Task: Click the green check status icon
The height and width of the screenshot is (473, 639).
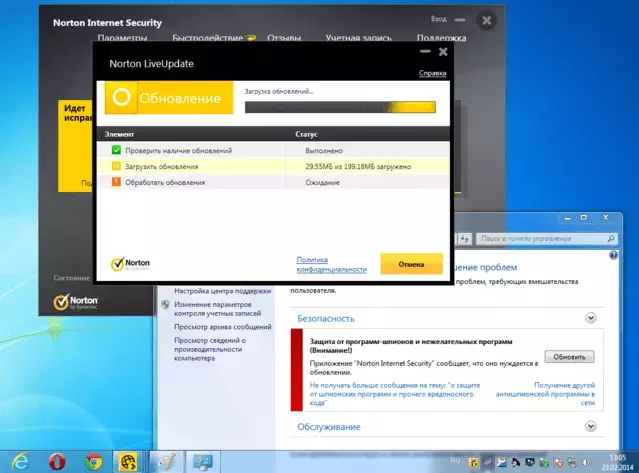Action: (116, 150)
